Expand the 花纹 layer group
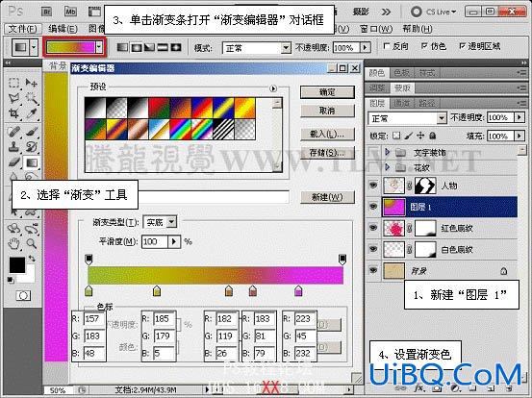Screen dimensions: 532x398 click(x=387, y=167)
